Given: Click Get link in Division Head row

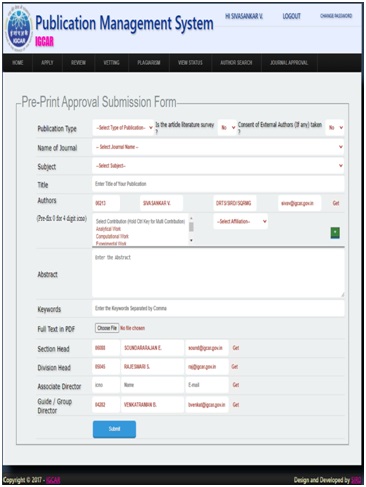Looking at the screenshot, I should (x=235, y=367).
